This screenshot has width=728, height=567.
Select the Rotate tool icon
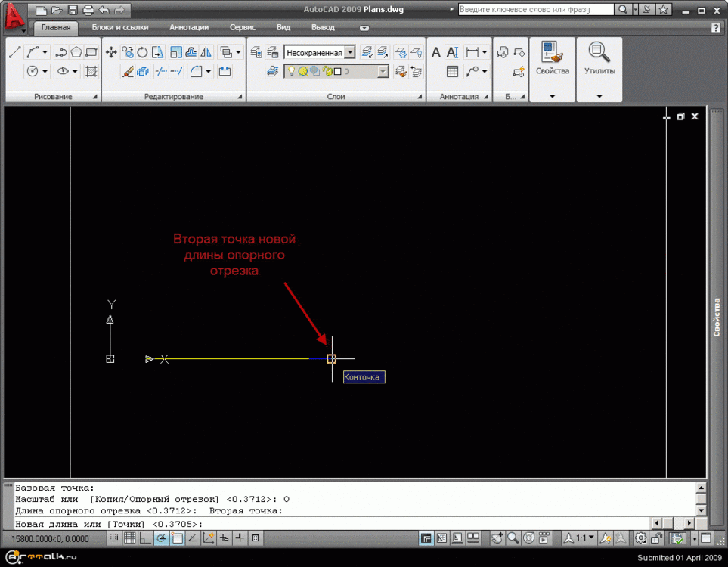(142, 52)
